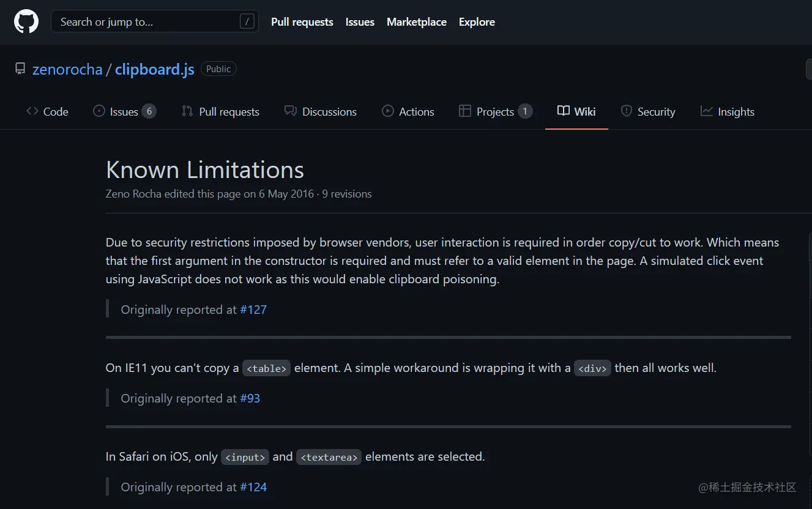The height and width of the screenshot is (509, 812).
Task: Click the Actions play icon
Action: pyautogui.click(x=388, y=111)
